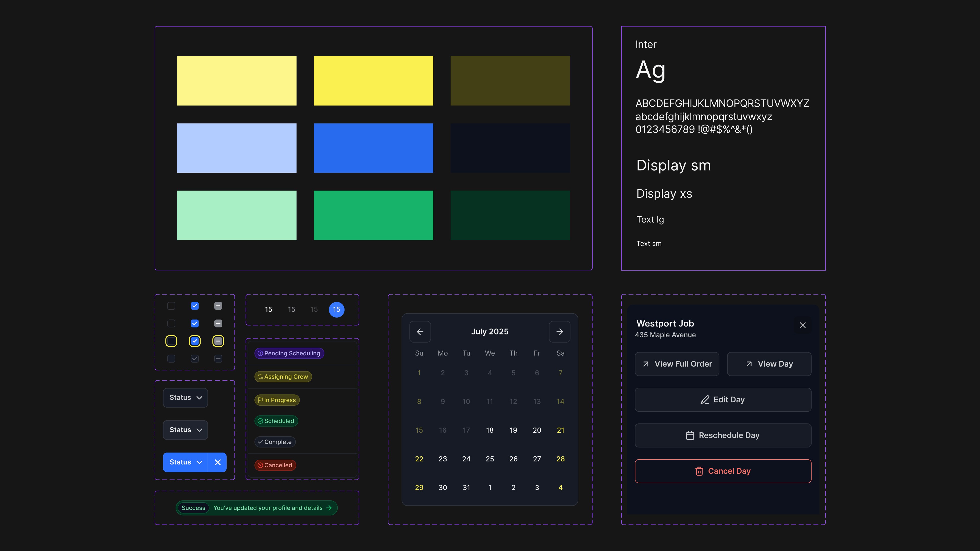Image resolution: width=980 pixels, height=551 pixels.
Task: Click the trash icon in Cancel Day
Action: click(x=699, y=471)
